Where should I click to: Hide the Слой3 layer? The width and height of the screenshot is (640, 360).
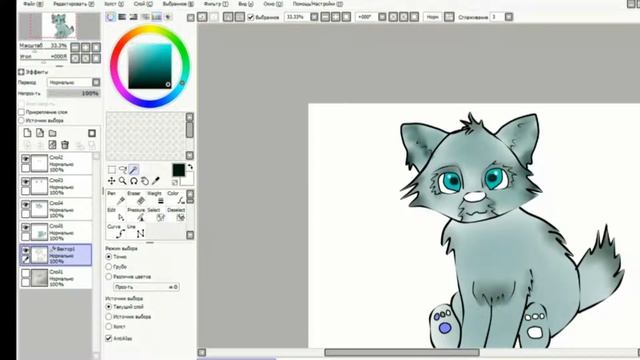(x=25, y=182)
